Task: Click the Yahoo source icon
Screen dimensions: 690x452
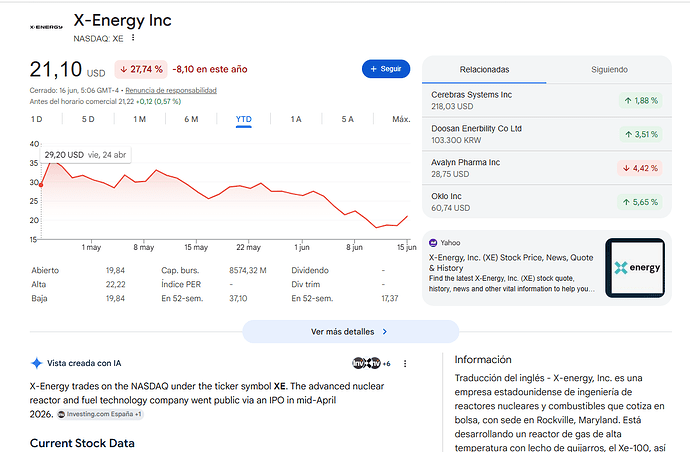Action: click(x=433, y=243)
